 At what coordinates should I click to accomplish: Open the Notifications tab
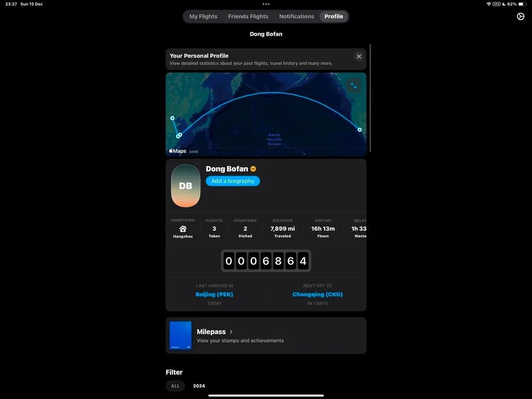pyautogui.click(x=297, y=16)
